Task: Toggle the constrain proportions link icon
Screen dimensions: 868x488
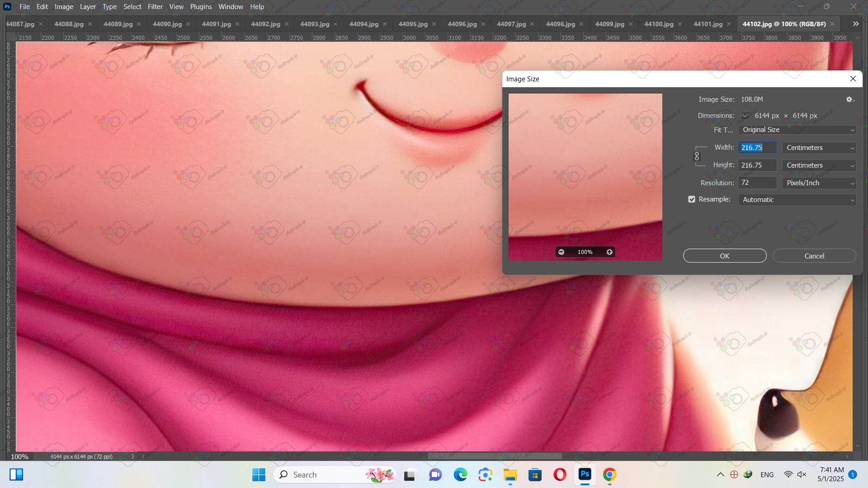Action: pos(697,156)
